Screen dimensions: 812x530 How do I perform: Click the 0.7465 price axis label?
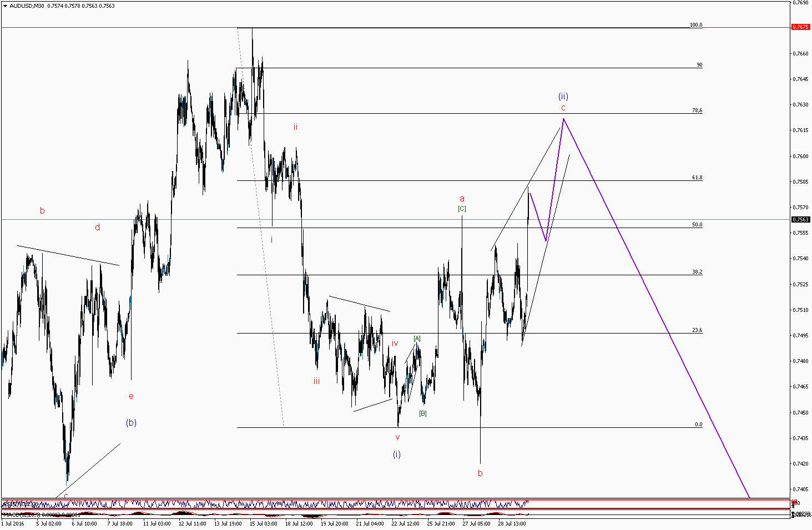801,386
